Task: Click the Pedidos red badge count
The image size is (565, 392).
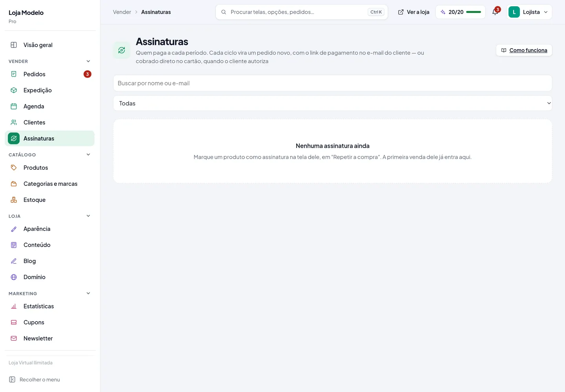Action: pyautogui.click(x=87, y=74)
